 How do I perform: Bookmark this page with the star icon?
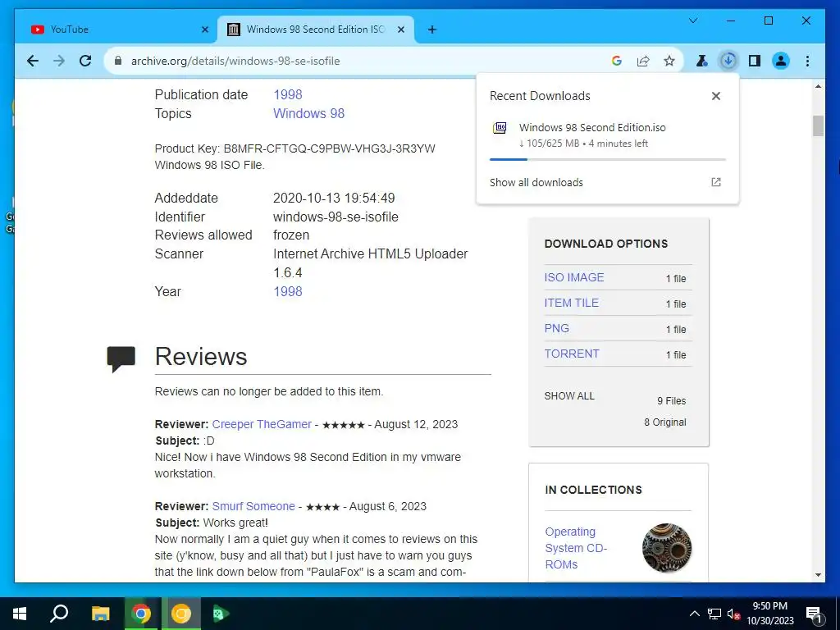tap(669, 61)
